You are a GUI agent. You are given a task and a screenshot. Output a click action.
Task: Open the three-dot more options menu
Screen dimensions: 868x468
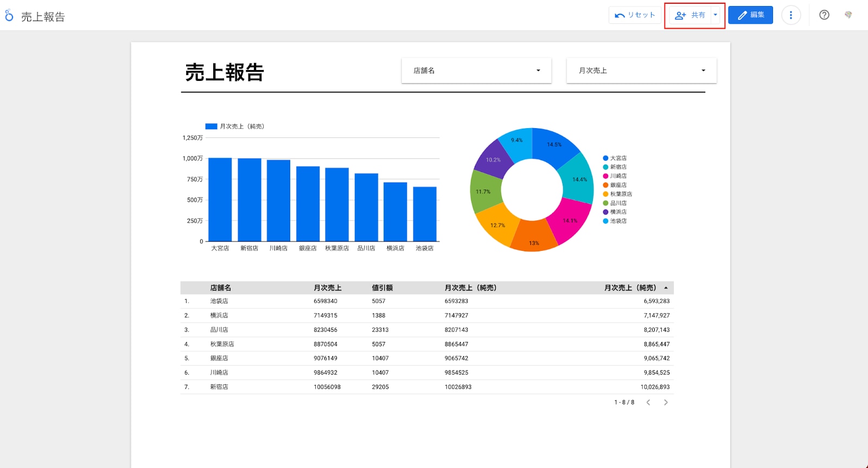(x=791, y=15)
